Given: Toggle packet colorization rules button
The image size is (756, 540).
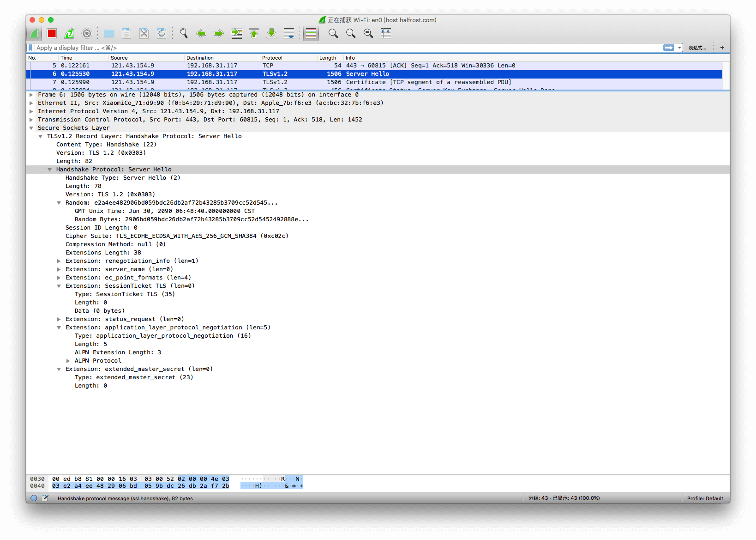Looking at the screenshot, I should 311,33.
